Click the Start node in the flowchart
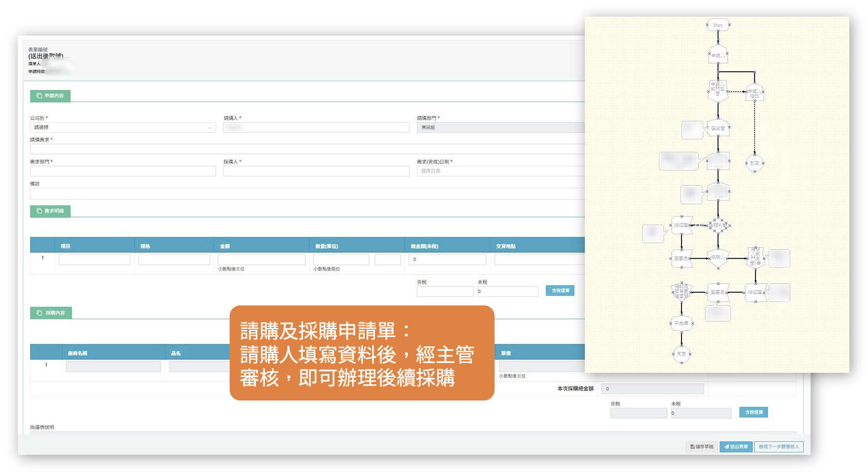 [718, 25]
